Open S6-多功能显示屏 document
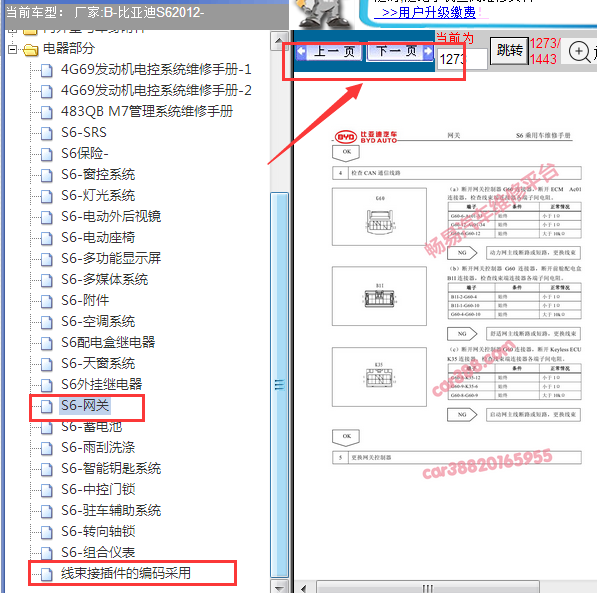The height and width of the screenshot is (593, 597). click(x=111, y=258)
